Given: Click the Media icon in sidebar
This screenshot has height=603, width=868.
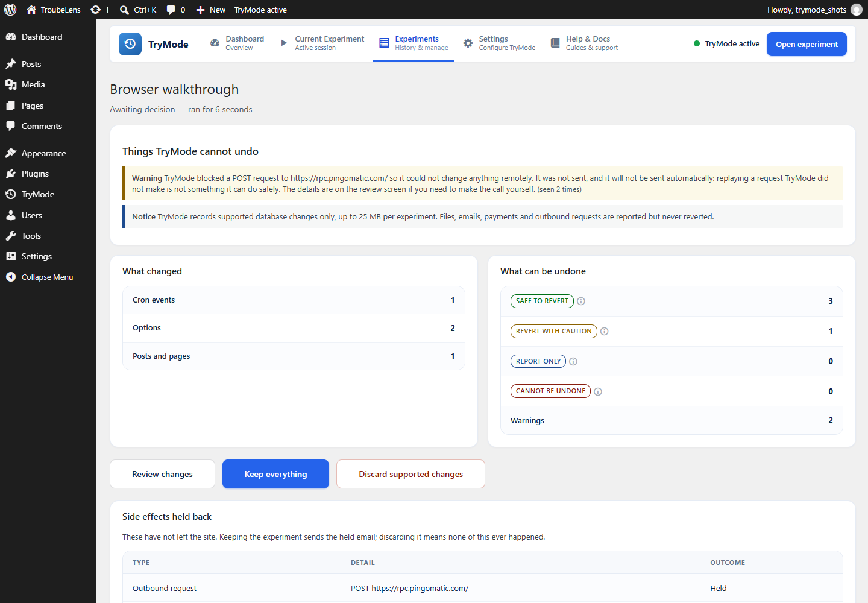Looking at the screenshot, I should tap(11, 84).
